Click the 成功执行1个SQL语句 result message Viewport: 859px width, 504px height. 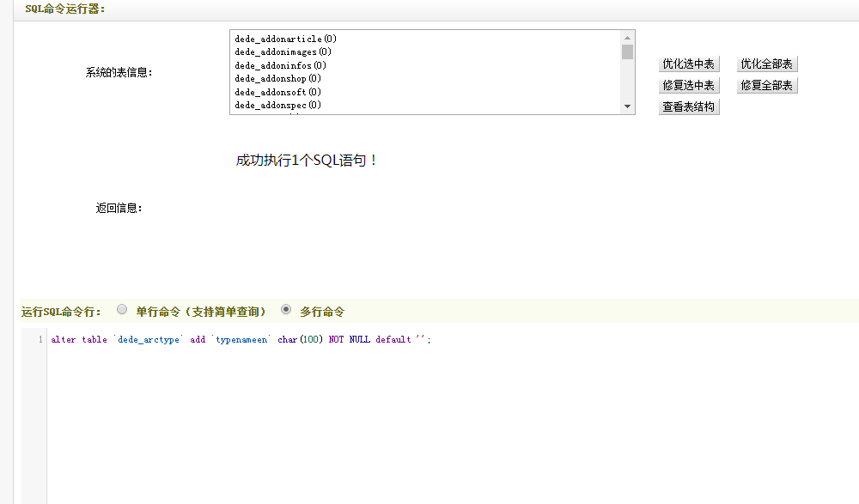click(307, 161)
